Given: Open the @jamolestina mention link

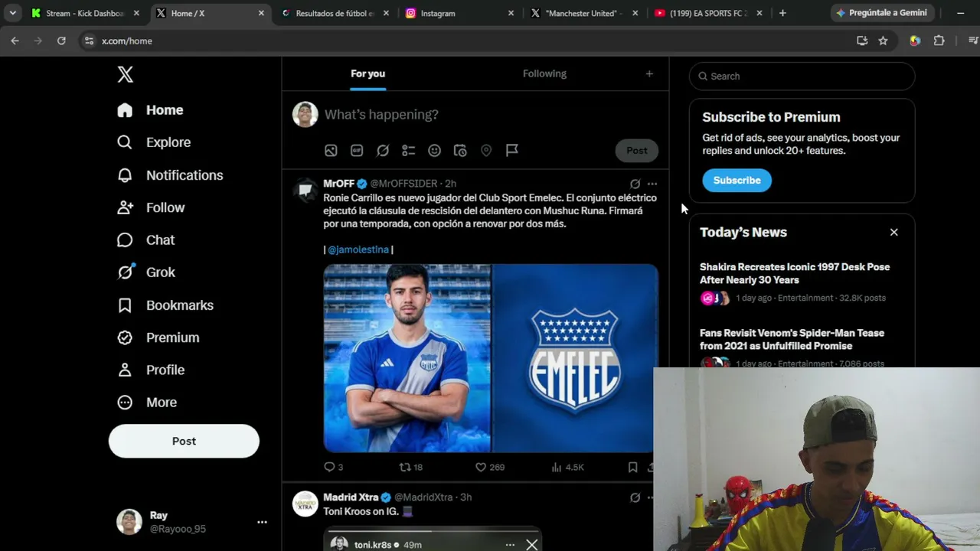Looking at the screenshot, I should (358, 249).
